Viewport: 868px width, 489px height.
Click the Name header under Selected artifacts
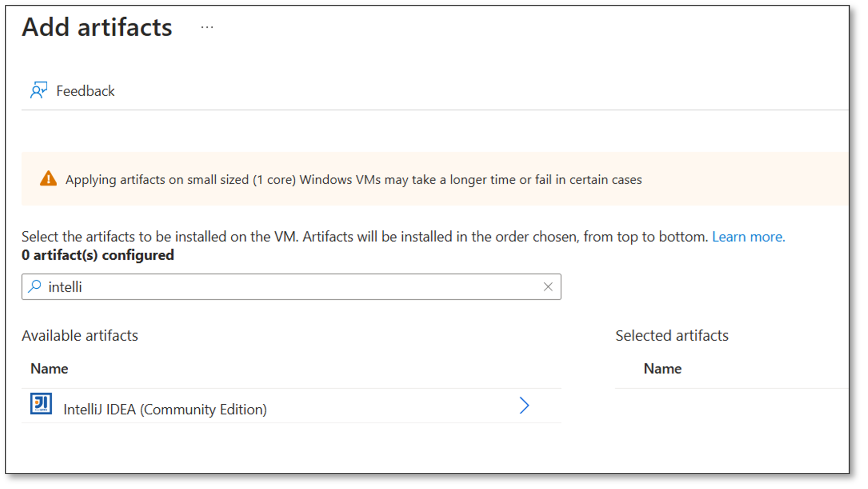point(662,369)
